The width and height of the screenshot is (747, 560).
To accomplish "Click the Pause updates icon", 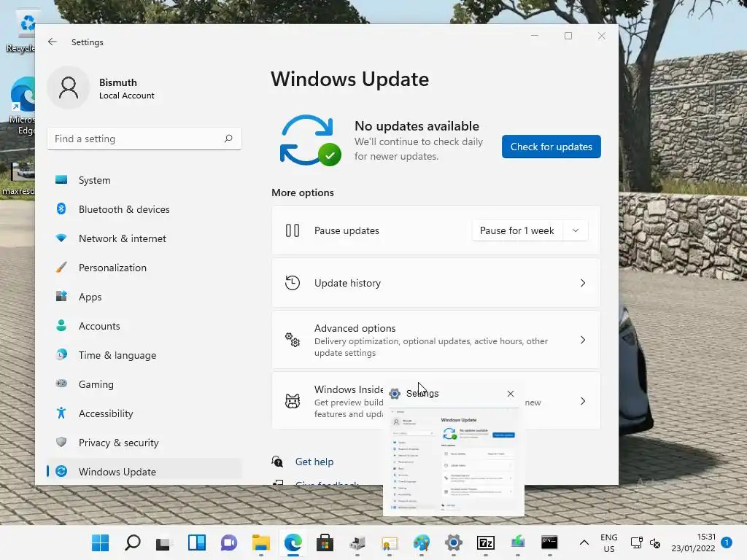I will click(293, 230).
